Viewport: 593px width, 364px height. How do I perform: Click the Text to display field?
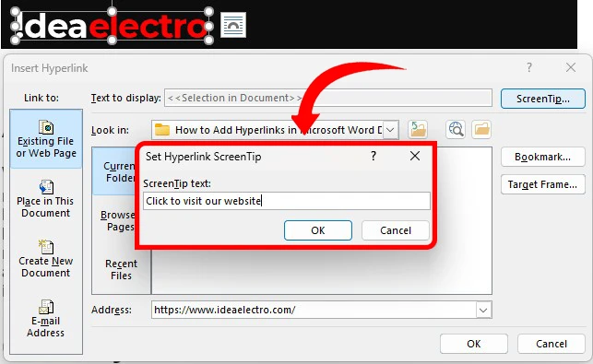328,98
